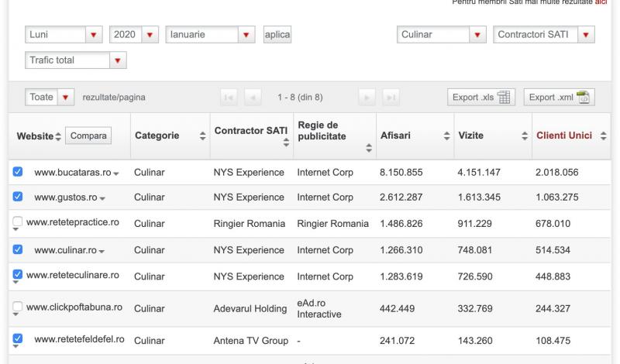This screenshot has height=364, width=620.
Task: Open the aici link for more results
Action: pyautogui.click(x=601, y=2)
